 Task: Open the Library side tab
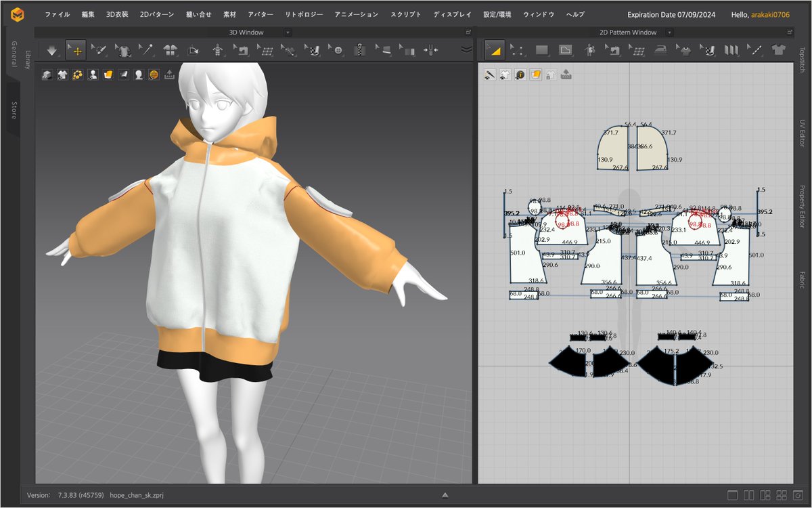click(28, 60)
